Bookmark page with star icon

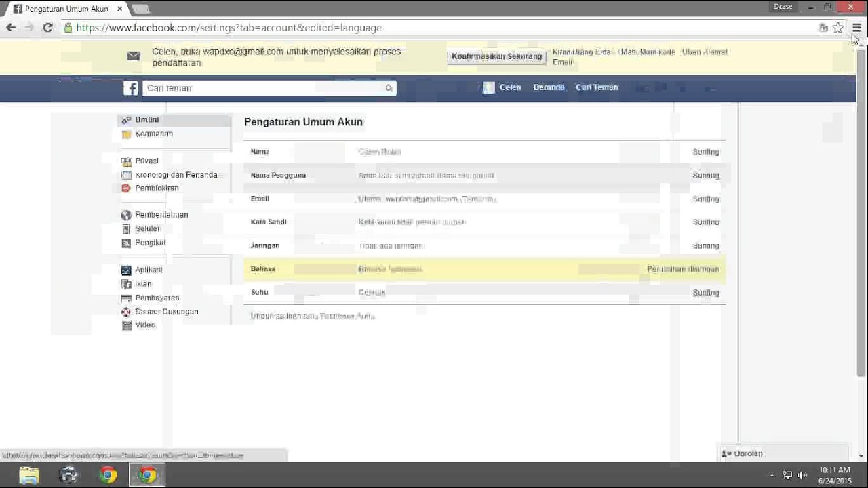[x=838, y=28]
